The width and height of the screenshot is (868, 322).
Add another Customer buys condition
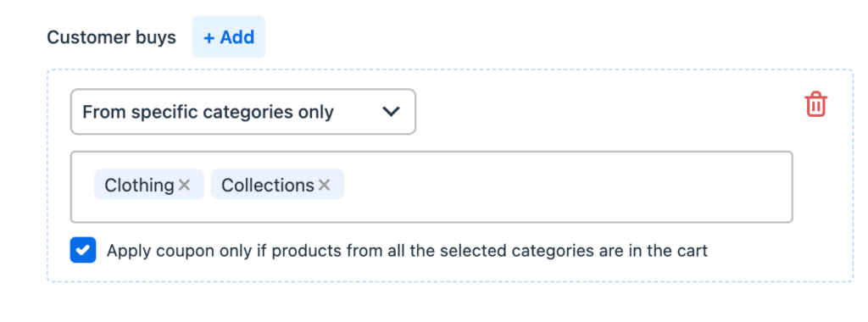229,37
